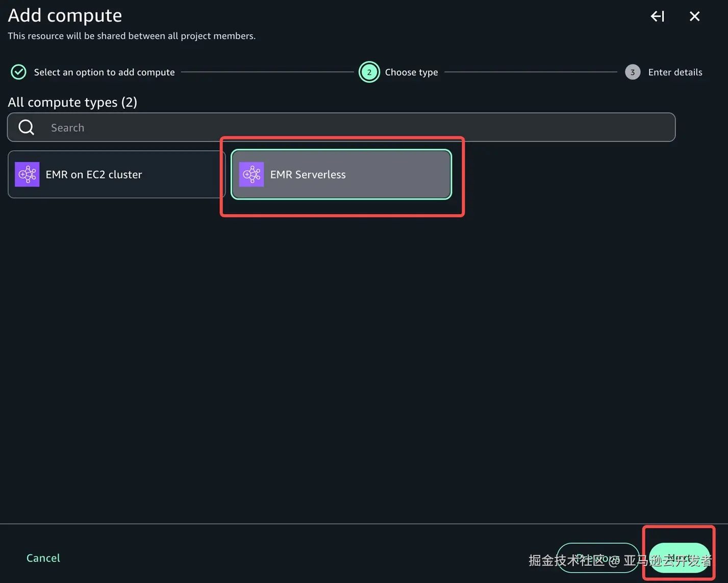Click the step 3 circle indicator
This screenshot has width=728, height=583.
[633, 72]
